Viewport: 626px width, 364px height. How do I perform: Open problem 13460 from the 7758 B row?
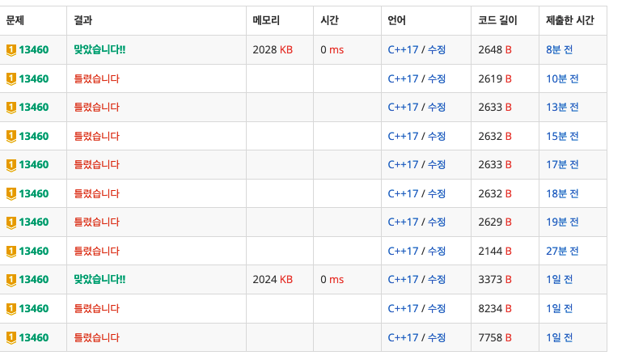(x=34, y=338)
